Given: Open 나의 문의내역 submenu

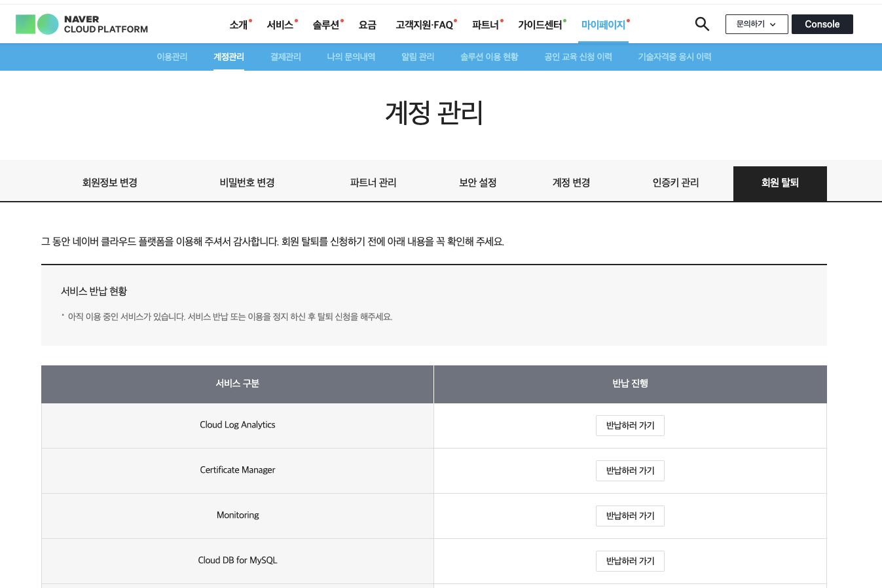Looking at the screenshot, I should (x=351, y=57).
